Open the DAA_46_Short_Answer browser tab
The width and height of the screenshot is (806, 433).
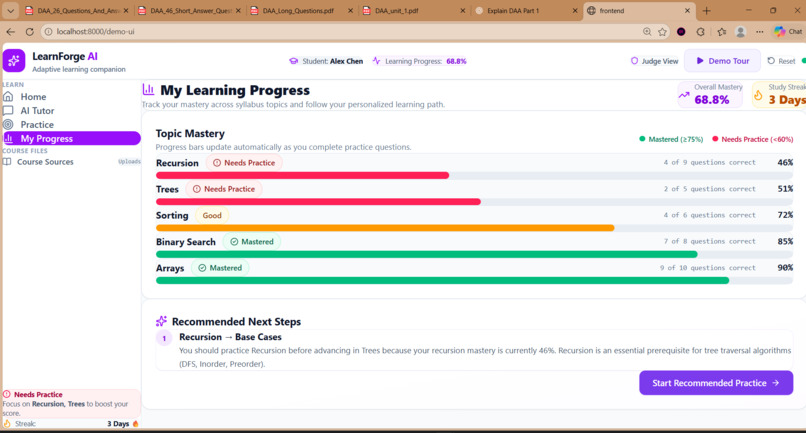tap(191, 10)
